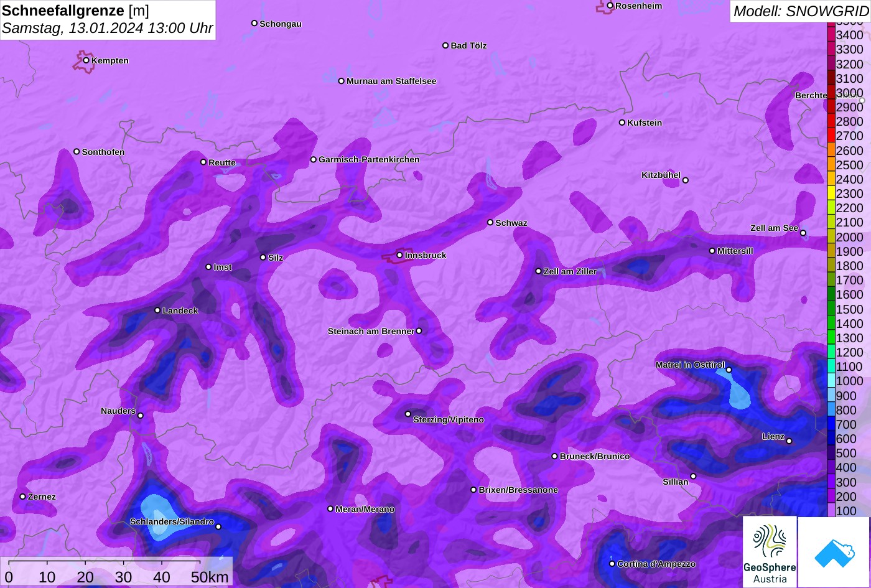Click the Lienz location marker dot

point(789,441)
